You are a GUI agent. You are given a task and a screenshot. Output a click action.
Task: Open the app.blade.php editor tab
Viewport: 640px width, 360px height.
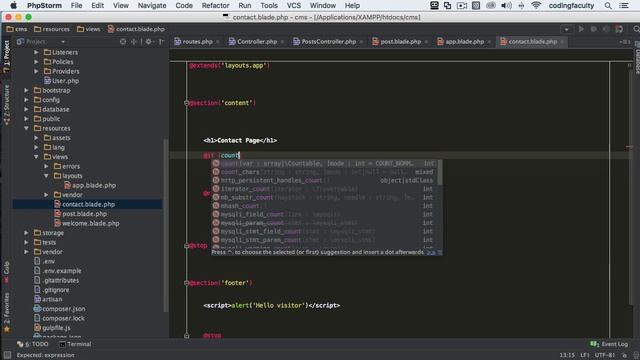pos(464,42)
